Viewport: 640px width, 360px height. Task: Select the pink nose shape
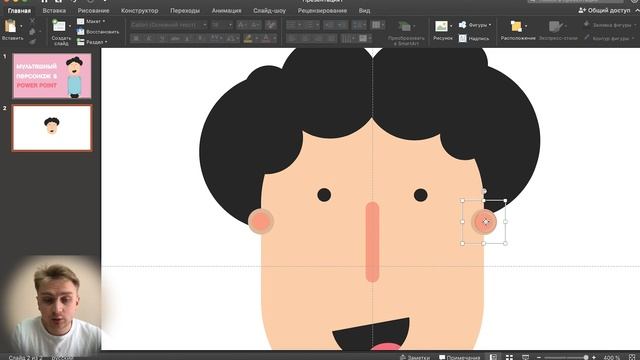coord(372,242)
